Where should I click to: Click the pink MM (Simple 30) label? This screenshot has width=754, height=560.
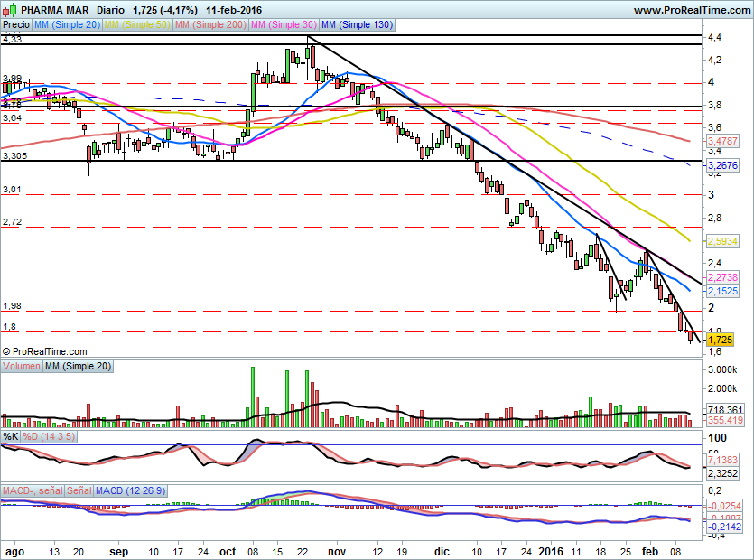[x=283, y=24]
